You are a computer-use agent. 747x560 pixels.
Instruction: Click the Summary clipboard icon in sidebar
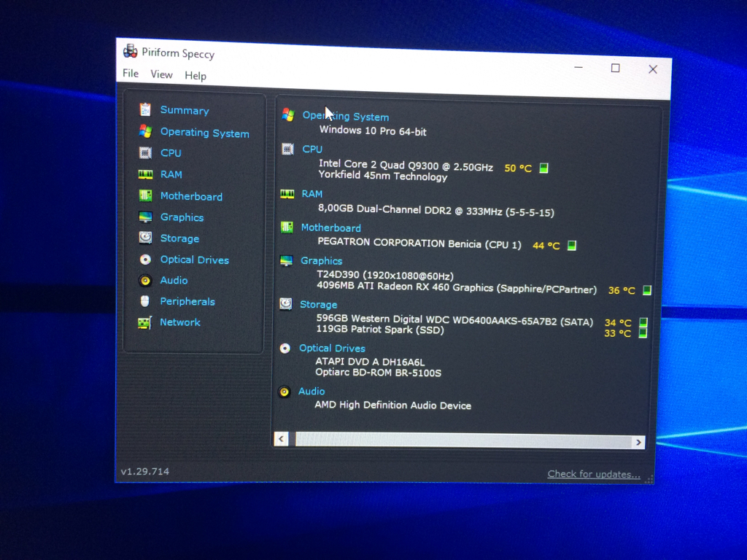point(145,109)
